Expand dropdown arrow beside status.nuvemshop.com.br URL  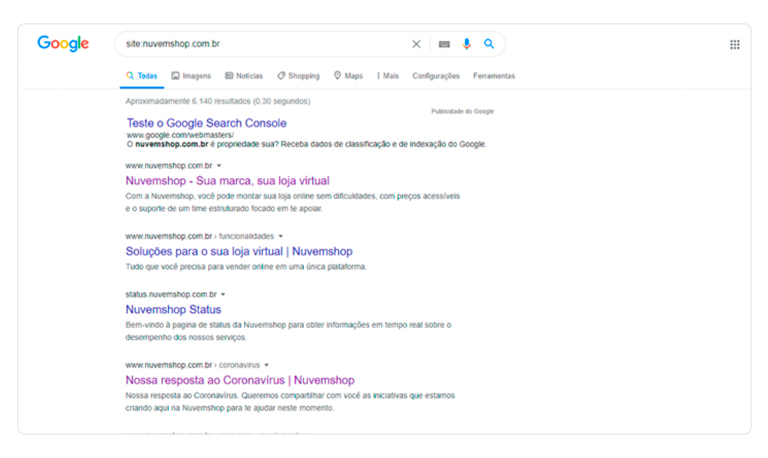(223, 294)
